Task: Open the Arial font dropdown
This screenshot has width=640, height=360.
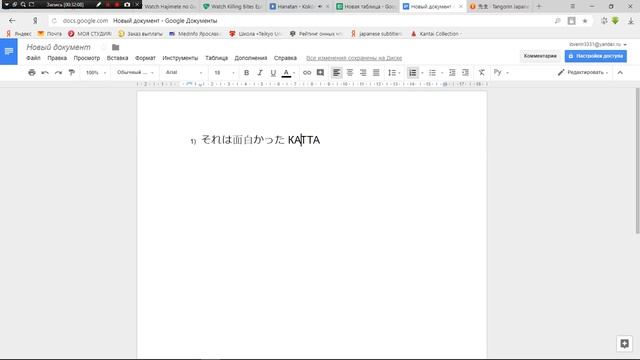Action: click(184, 73)
